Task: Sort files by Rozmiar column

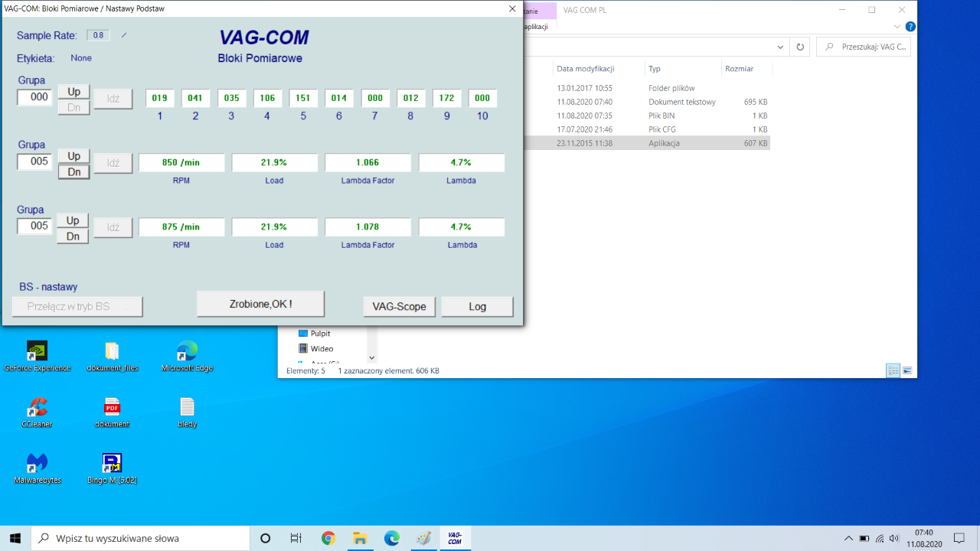Action: 739,68
